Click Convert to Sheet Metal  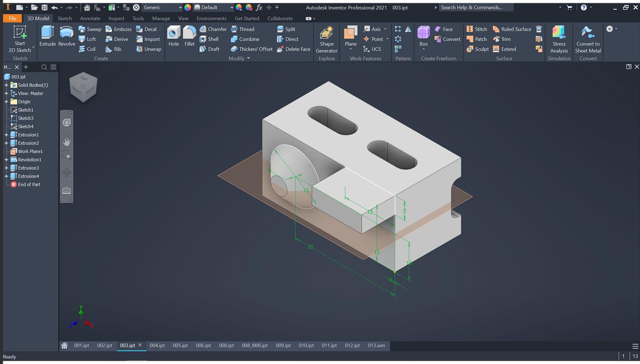588,40
